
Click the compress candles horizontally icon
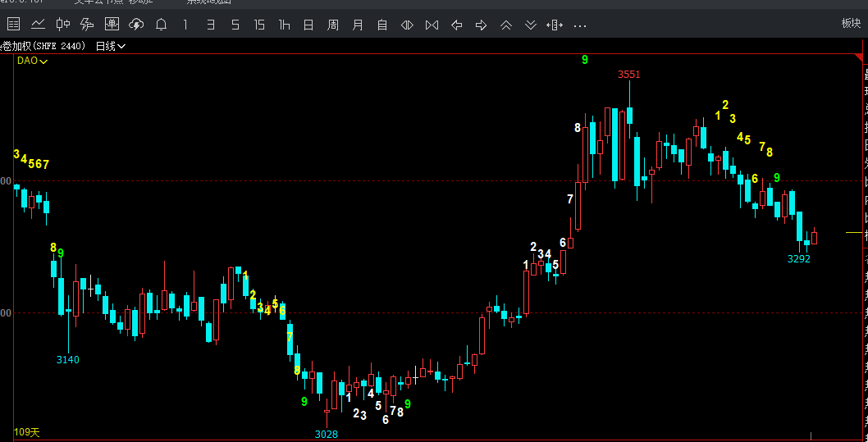432,25
